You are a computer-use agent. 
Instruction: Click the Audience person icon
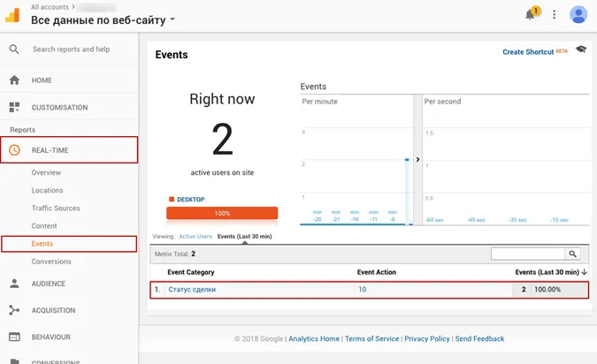(14, 284)
